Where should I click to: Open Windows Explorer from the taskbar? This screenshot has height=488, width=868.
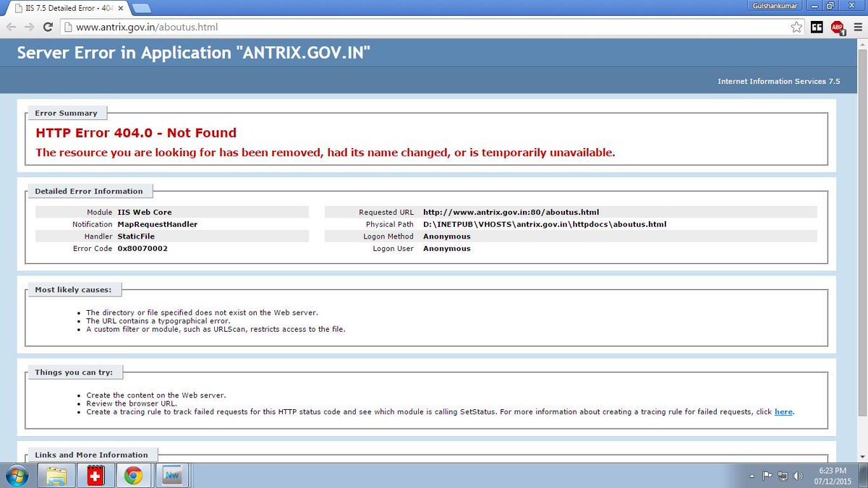point(56,476)
